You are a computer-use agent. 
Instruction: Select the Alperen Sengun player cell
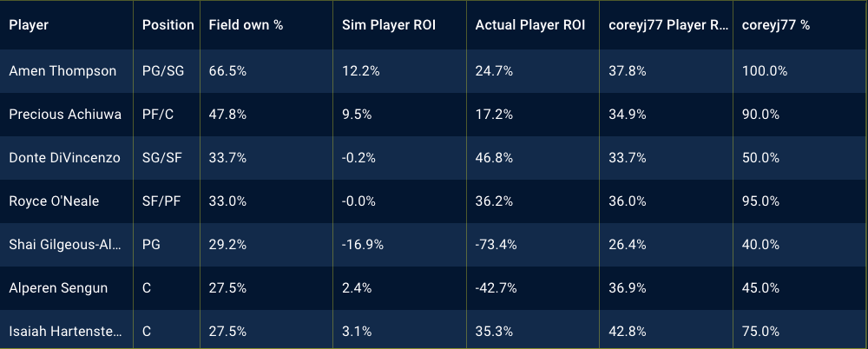click(x=58, y=288)
